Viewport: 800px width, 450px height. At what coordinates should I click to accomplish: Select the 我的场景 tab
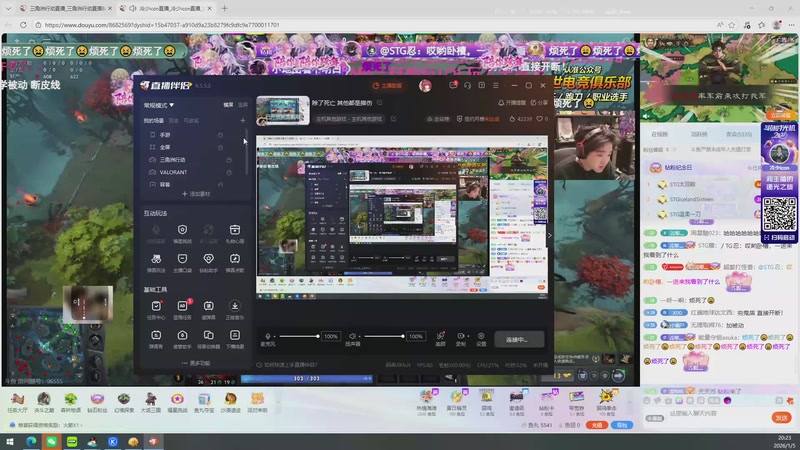(x=154, y=121)
